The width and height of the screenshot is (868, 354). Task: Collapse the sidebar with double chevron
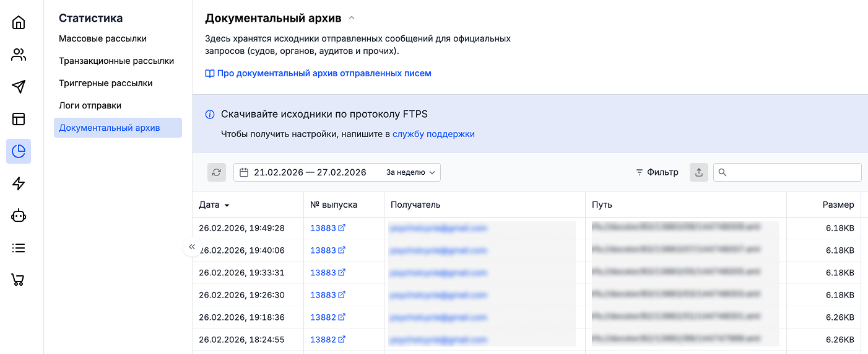tap(192, 247)
